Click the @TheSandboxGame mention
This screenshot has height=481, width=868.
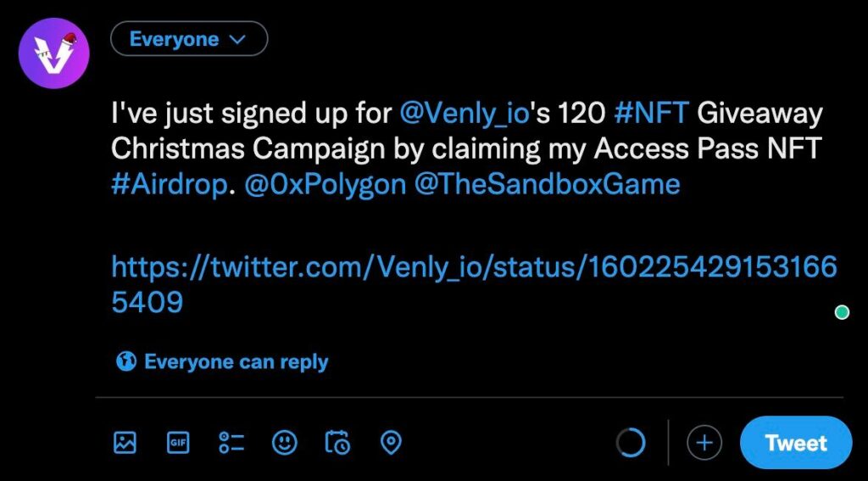(x=547, y=185)
